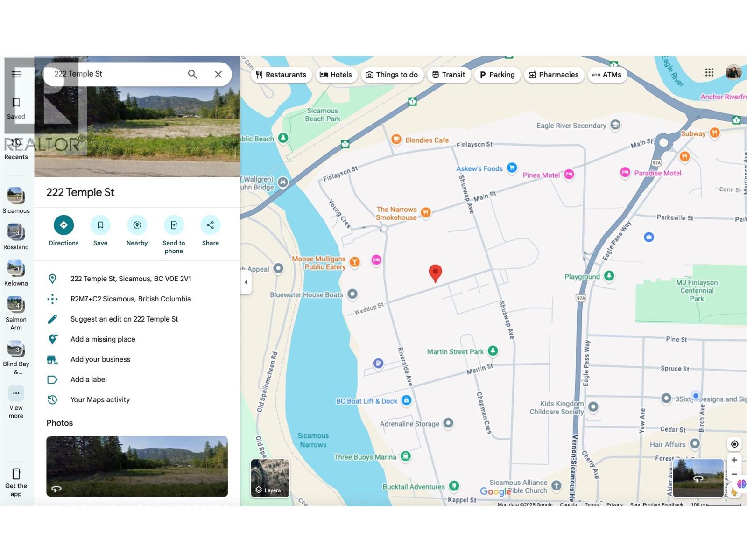The height and width of the screenshot is (560, 747).
Task: Click the search magnifier icon
Action: [192, 74]
